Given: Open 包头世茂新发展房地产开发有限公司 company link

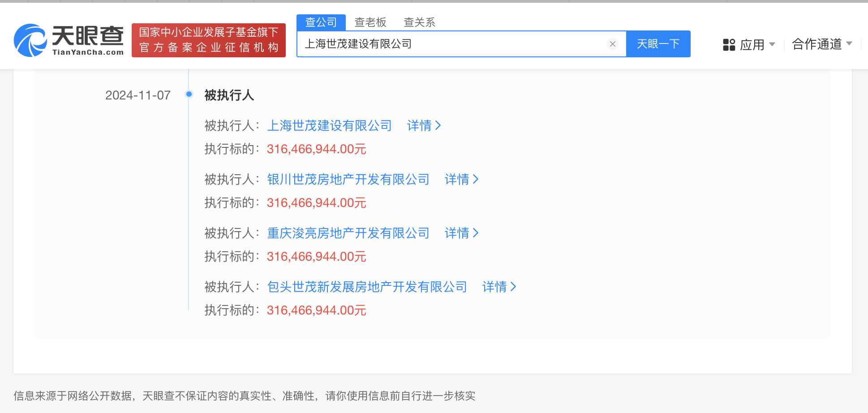Looking at the screenshot, I should pyautogui.click(x=367, y=287).
